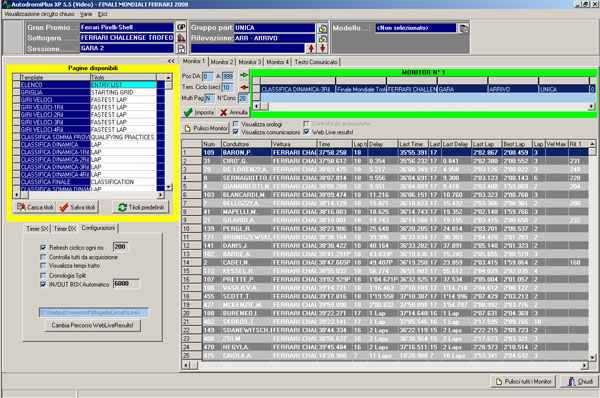Open Timer DX tab
The width and height of the screenshot is (600, 398).
[65, 228]
